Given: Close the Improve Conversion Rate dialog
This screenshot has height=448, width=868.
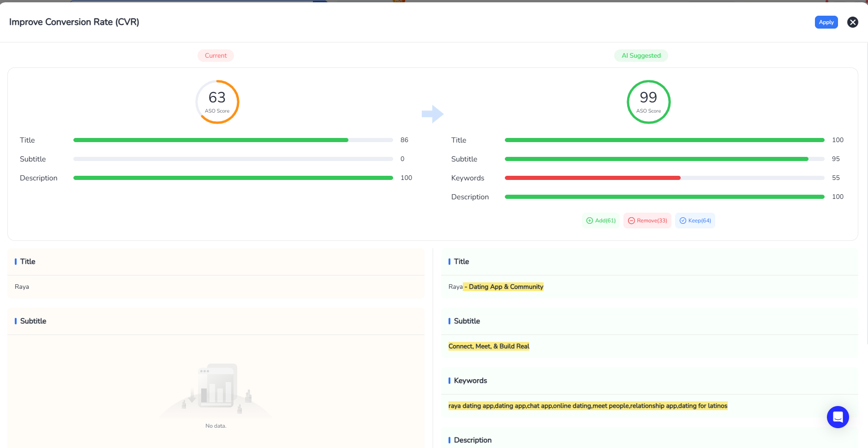Looking at the screenshot, I should [852, 22].
